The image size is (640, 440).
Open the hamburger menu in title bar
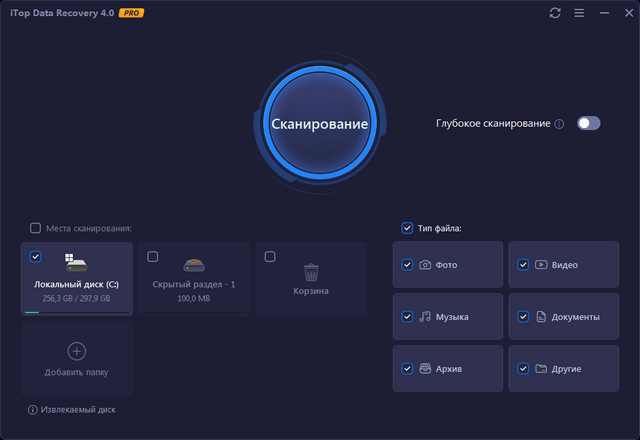580,13
